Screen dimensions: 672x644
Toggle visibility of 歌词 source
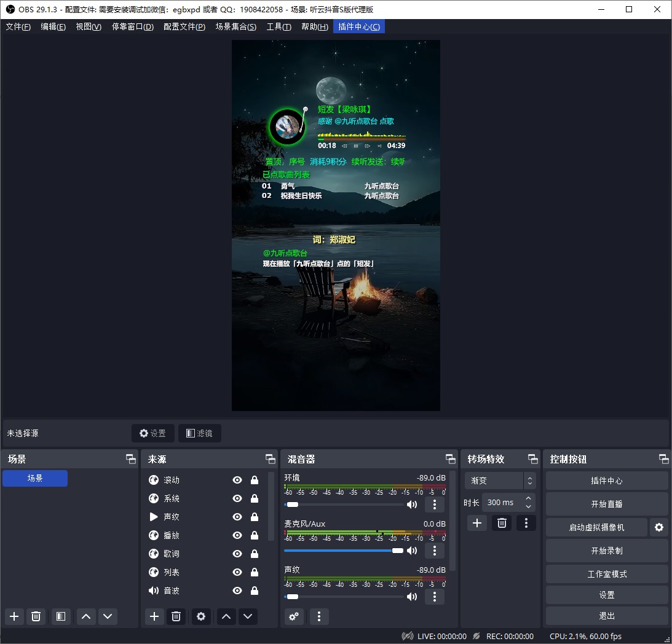tap(237, 554)
